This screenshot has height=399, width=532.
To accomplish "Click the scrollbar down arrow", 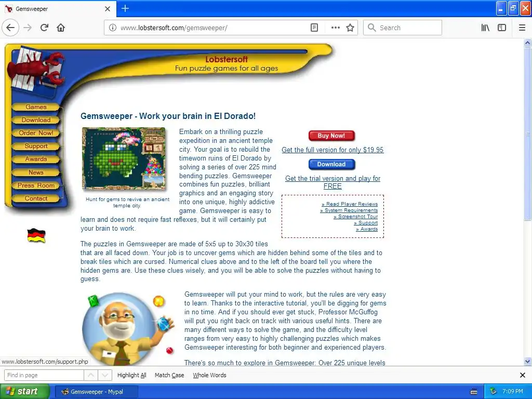I will [527, 362].
